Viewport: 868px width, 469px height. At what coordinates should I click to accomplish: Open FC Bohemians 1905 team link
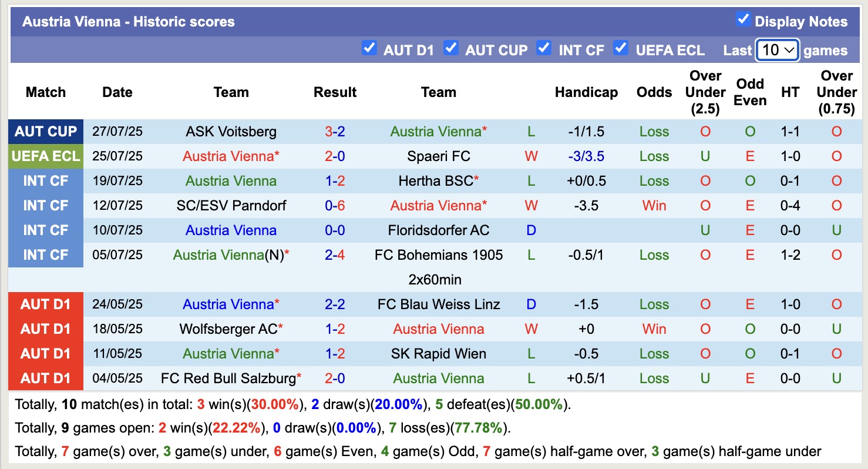438,255
